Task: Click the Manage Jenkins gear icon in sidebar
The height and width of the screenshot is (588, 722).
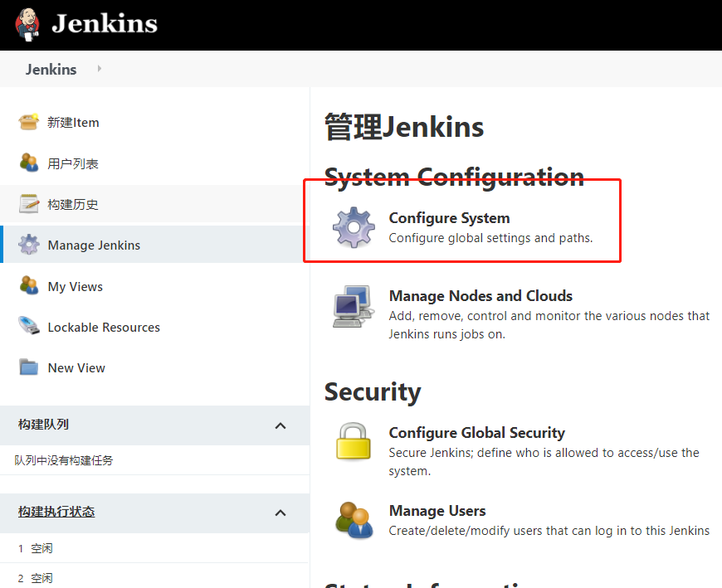Action: point(29,245)
